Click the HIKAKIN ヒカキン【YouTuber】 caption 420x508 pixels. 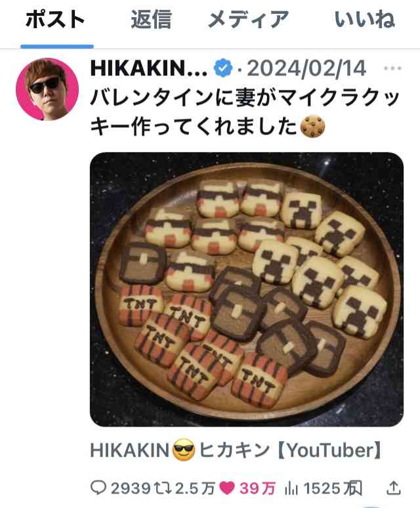point(236,450)
